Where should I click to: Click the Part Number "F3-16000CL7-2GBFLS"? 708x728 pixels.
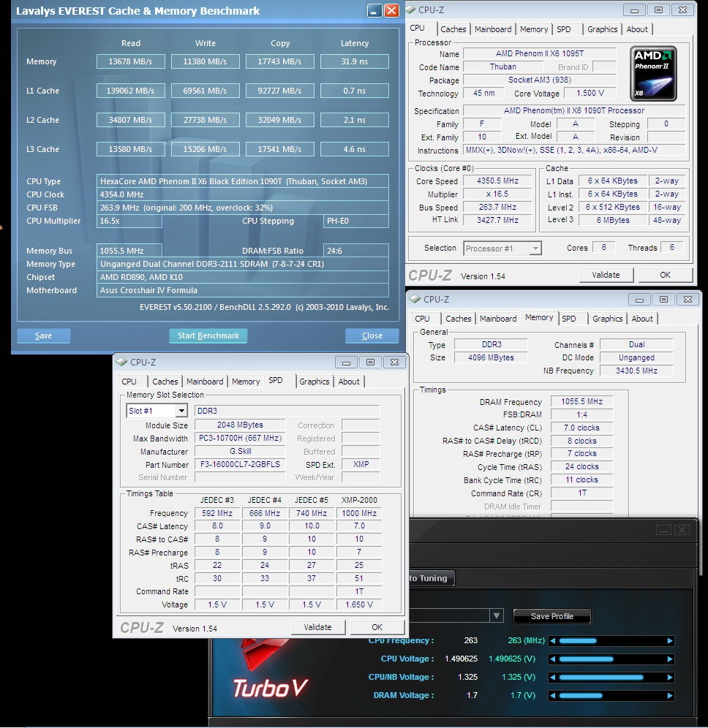pos(240,464)
